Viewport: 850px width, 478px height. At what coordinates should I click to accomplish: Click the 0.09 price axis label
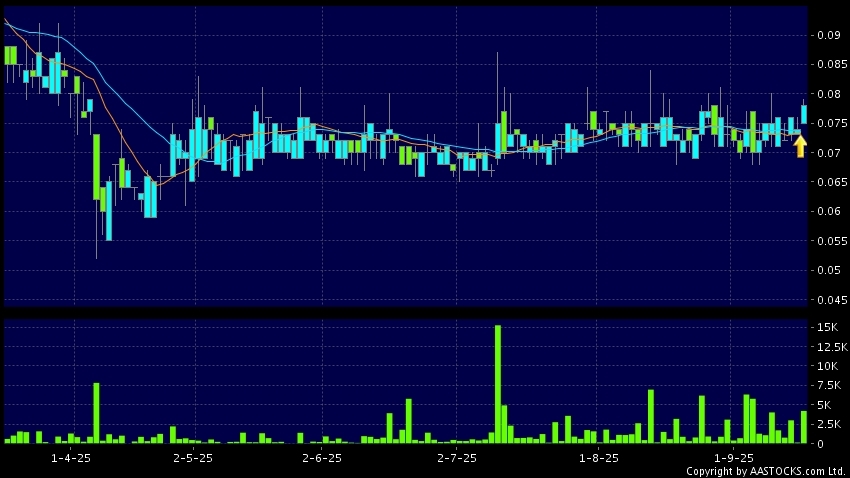point(827,35)
